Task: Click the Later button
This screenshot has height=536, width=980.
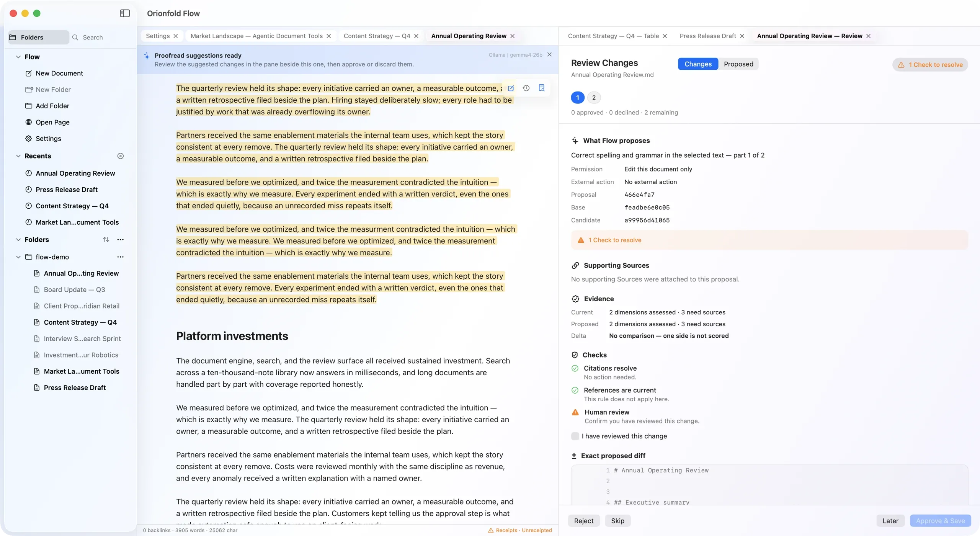Action: tap(890, 521)
